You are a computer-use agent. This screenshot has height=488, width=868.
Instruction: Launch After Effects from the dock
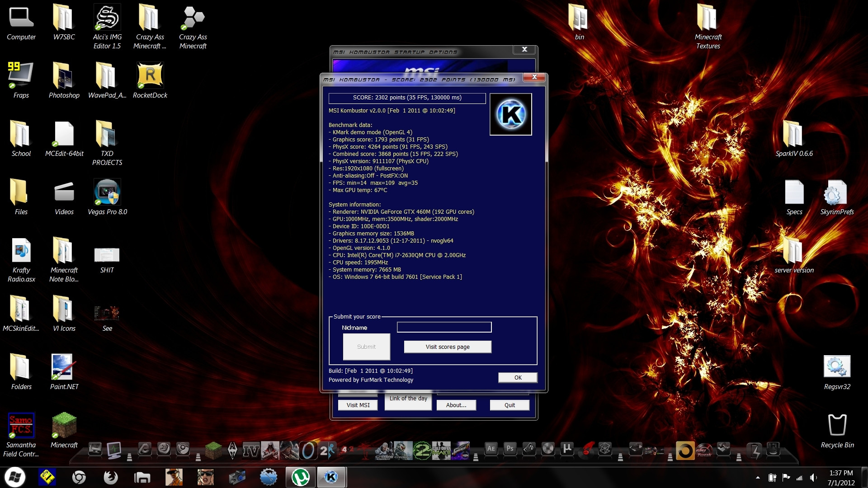click(x=491, y=449)
